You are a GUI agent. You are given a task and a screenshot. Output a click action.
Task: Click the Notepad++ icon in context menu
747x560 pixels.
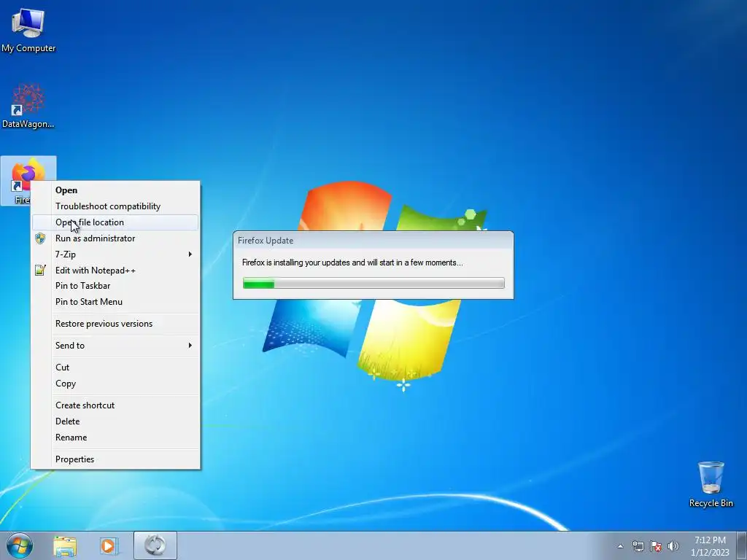coord(41,270)
